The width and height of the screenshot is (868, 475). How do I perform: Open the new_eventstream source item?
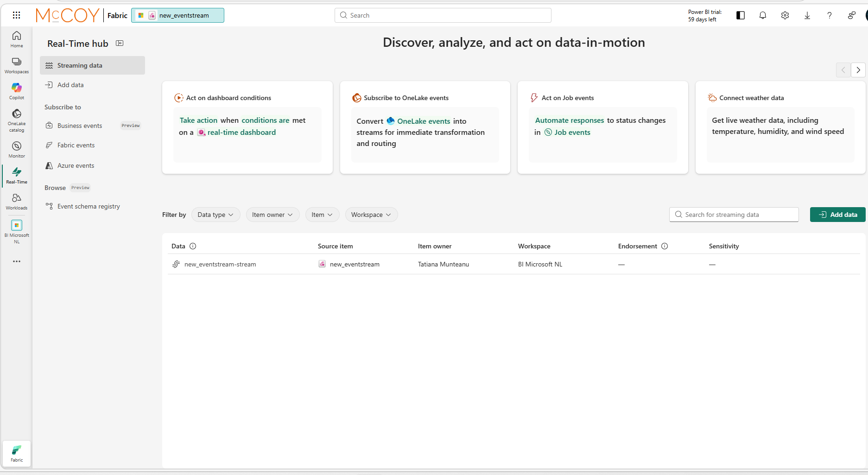(x=355, y=264)
